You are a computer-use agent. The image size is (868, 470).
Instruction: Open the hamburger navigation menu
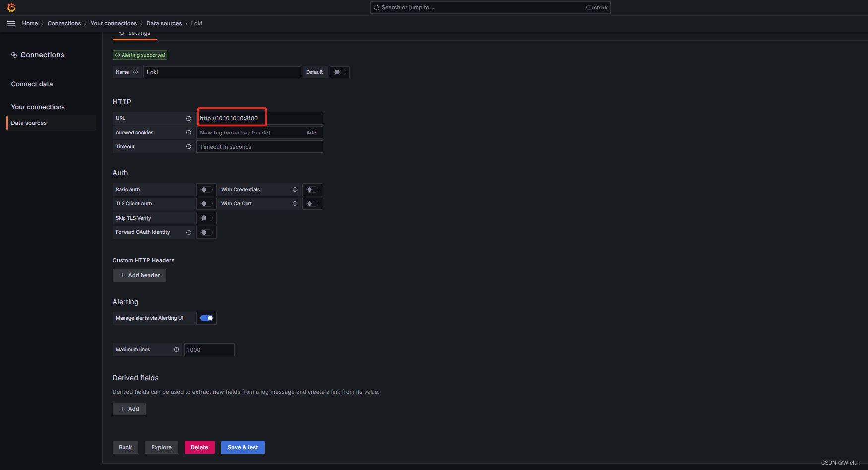[11, 24]
